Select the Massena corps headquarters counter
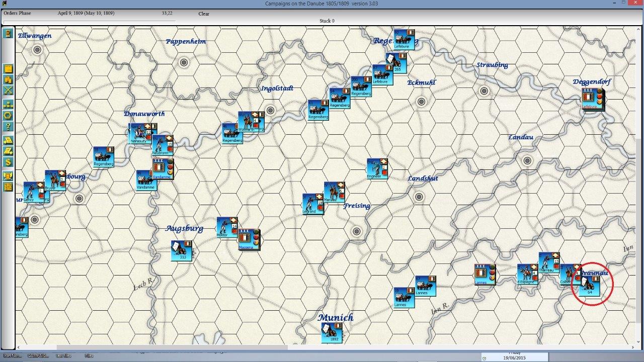This screenshot has height=362, width=644. tap(249, 239)
